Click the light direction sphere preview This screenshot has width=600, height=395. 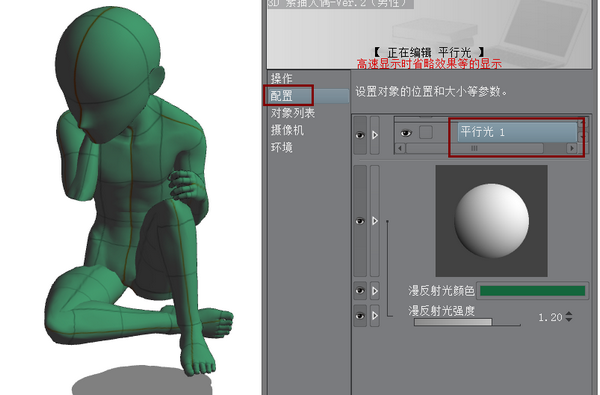click(x=492, y=221)
